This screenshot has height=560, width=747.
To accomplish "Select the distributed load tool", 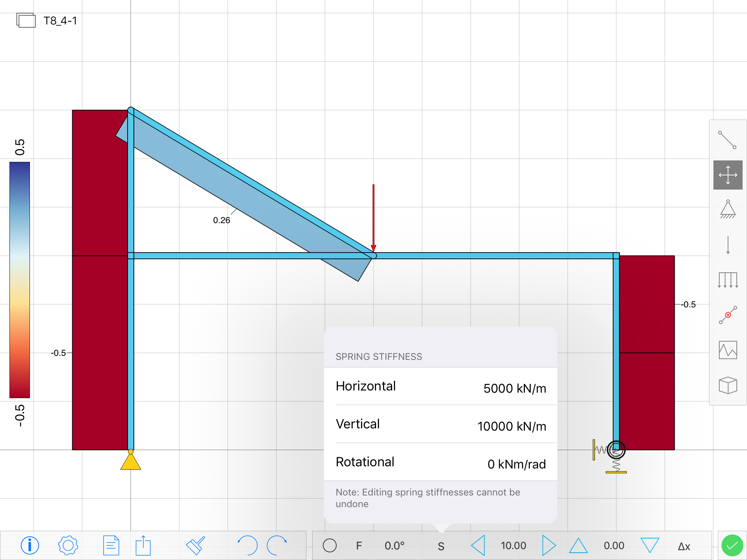I will 727,280.
